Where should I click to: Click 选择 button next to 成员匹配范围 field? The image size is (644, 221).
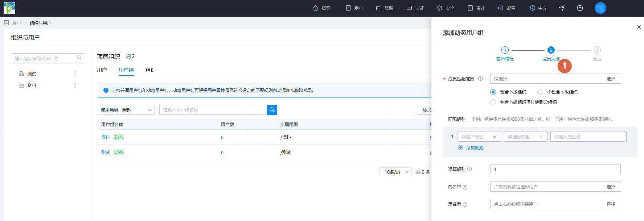(611, 79)
